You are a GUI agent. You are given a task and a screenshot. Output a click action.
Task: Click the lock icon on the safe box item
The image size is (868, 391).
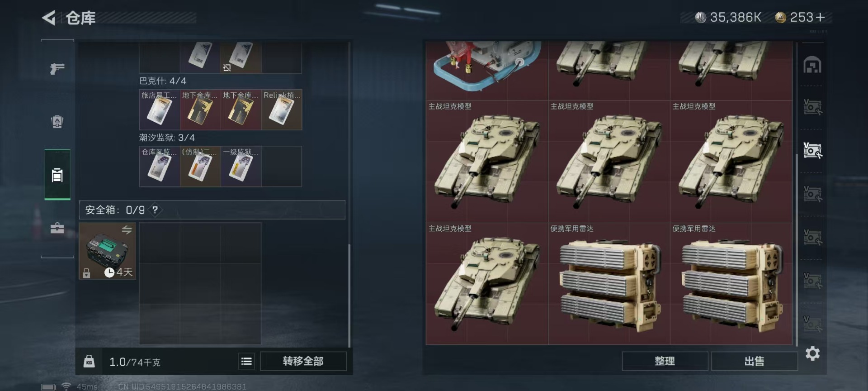point(86,273)
